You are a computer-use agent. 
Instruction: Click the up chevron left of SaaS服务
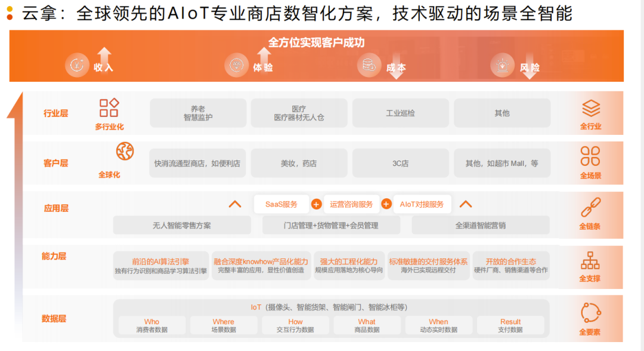[235, 204]
